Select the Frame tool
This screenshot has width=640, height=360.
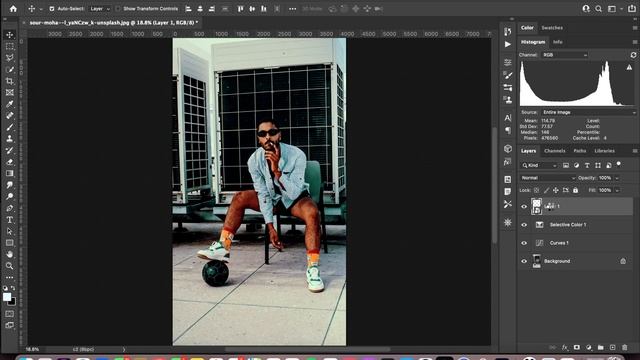[10, 92]
